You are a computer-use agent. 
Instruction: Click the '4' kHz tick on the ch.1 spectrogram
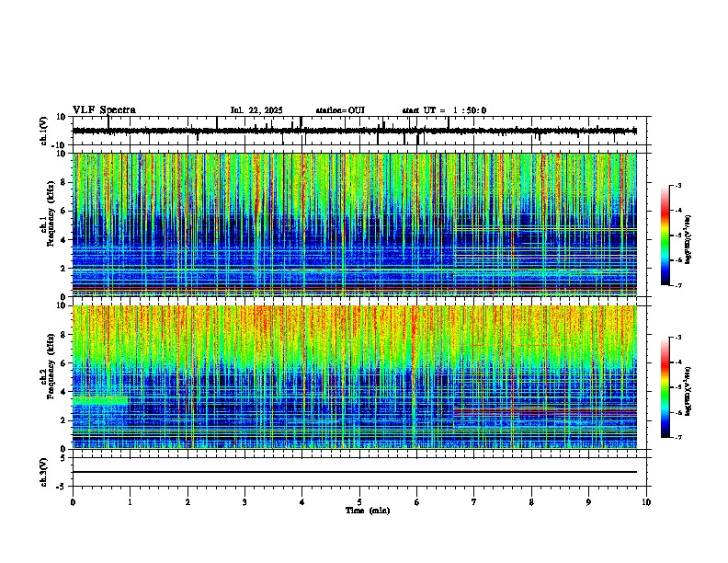[x=63, y=240]
